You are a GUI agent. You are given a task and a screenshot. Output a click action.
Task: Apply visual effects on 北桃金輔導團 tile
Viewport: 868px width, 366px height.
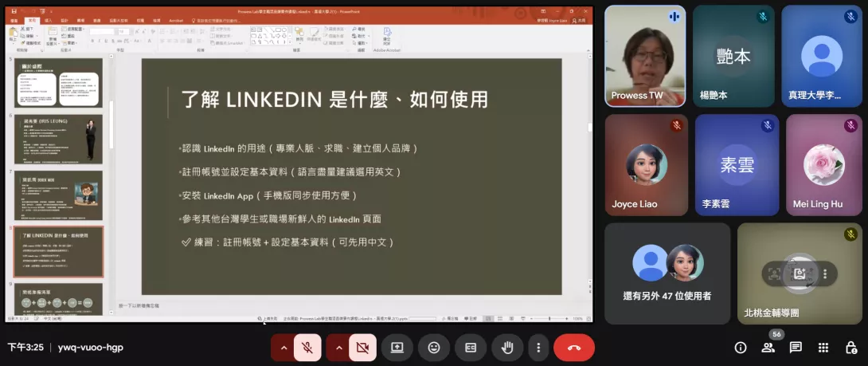800,274
